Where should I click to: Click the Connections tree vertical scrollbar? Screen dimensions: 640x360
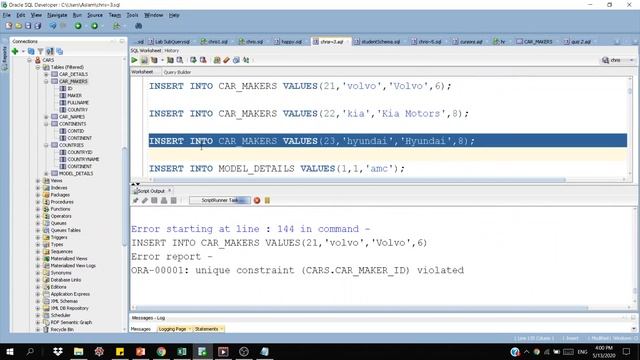click(124, 196)
